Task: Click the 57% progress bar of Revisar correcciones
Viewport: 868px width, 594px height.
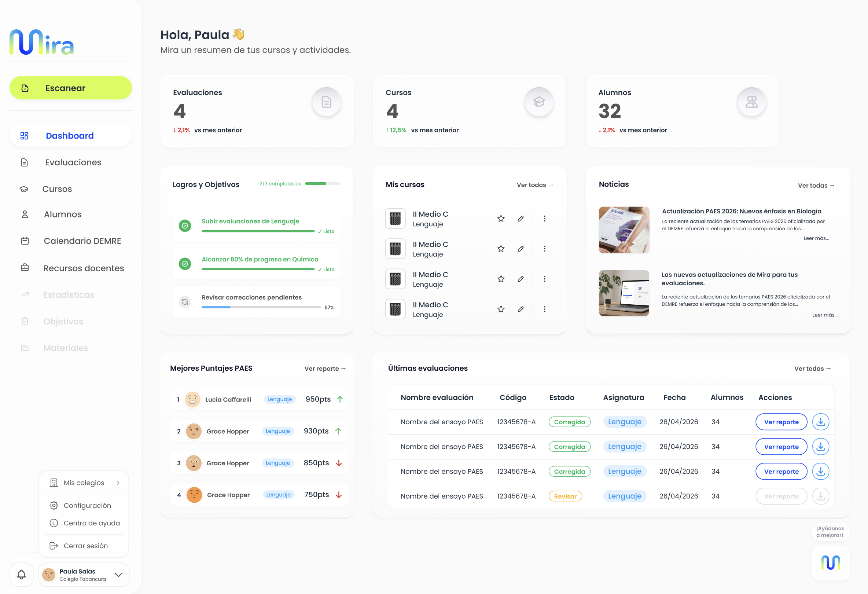Action: click(x=261, y=308)
